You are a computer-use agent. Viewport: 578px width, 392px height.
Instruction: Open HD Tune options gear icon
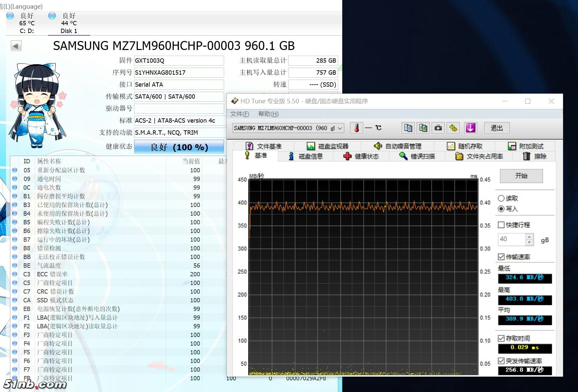[x=453, y=128]
